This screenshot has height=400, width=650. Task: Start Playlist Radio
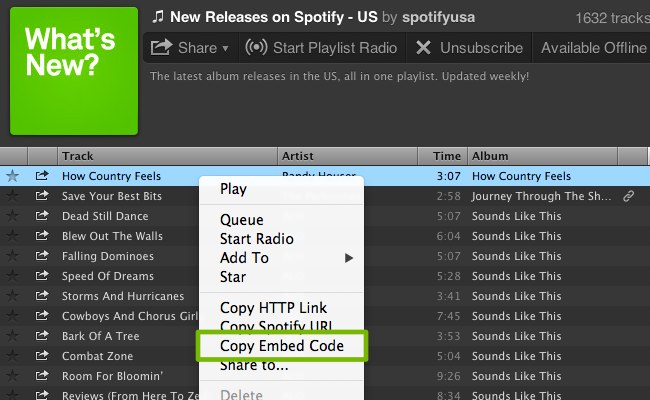[322, 48]
